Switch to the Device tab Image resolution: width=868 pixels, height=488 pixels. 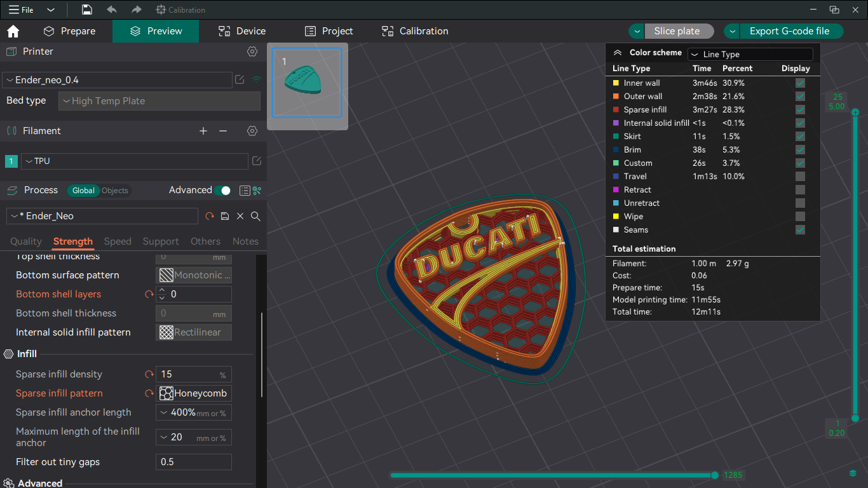pos(242,31)
